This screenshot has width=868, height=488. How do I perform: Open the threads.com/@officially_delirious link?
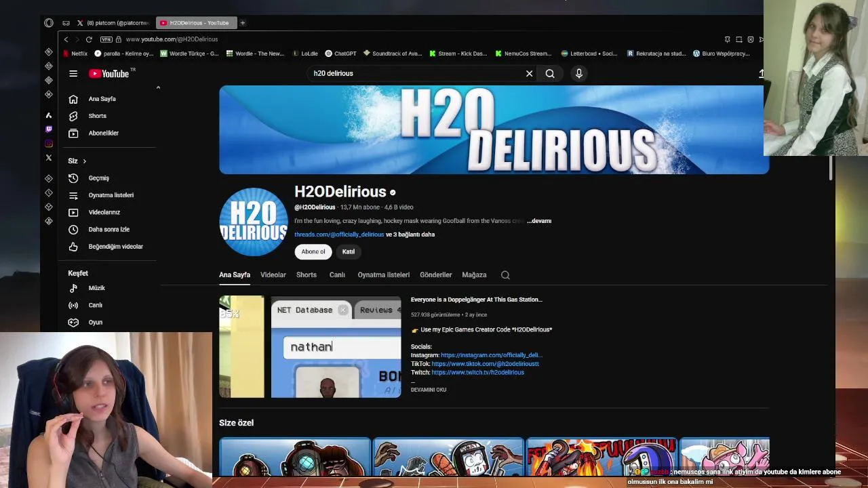[339, 235]
